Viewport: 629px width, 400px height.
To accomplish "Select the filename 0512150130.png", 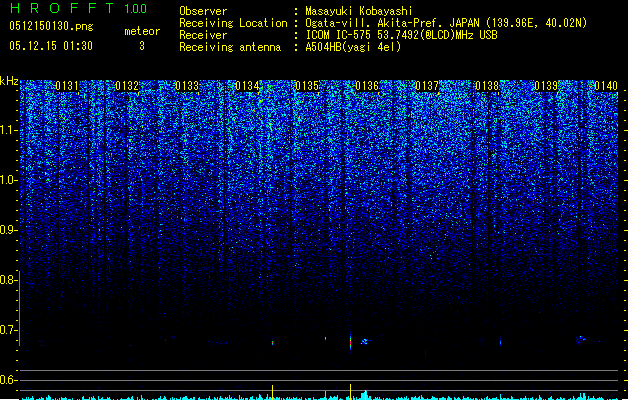I will coord(51,26).
